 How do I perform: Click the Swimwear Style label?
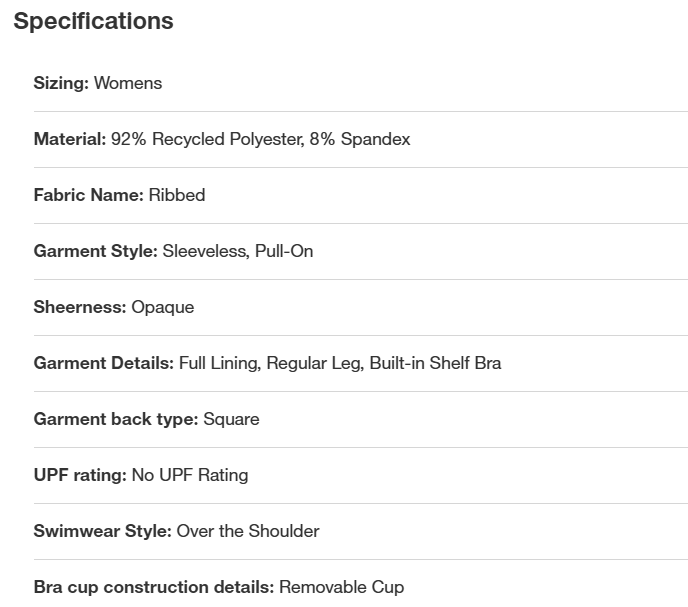[x=103, y=531]
